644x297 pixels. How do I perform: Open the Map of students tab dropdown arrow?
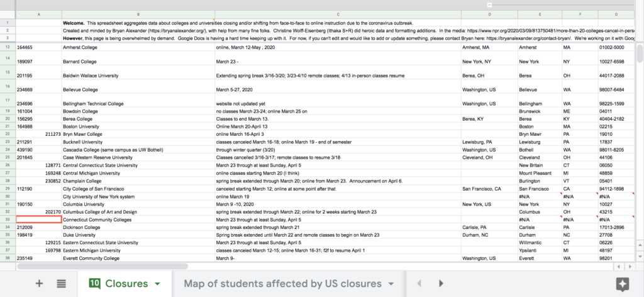tap(391, 284)
